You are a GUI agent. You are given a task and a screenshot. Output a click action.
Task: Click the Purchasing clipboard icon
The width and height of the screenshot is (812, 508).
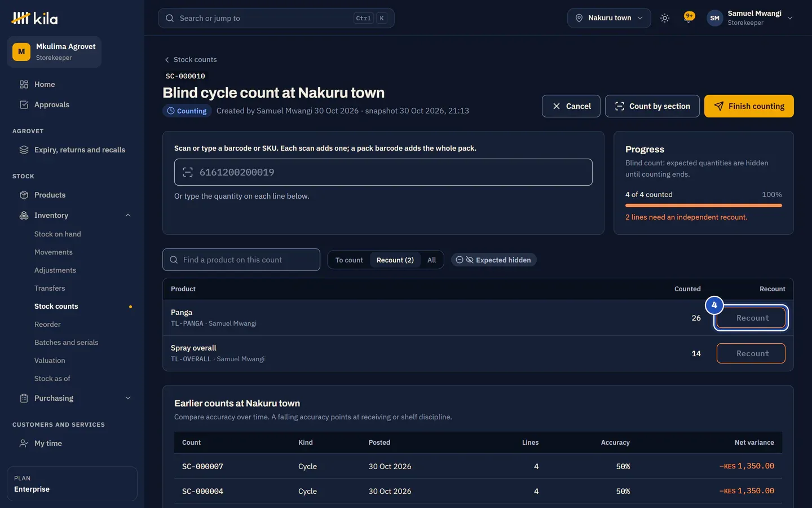coord(24,398)
